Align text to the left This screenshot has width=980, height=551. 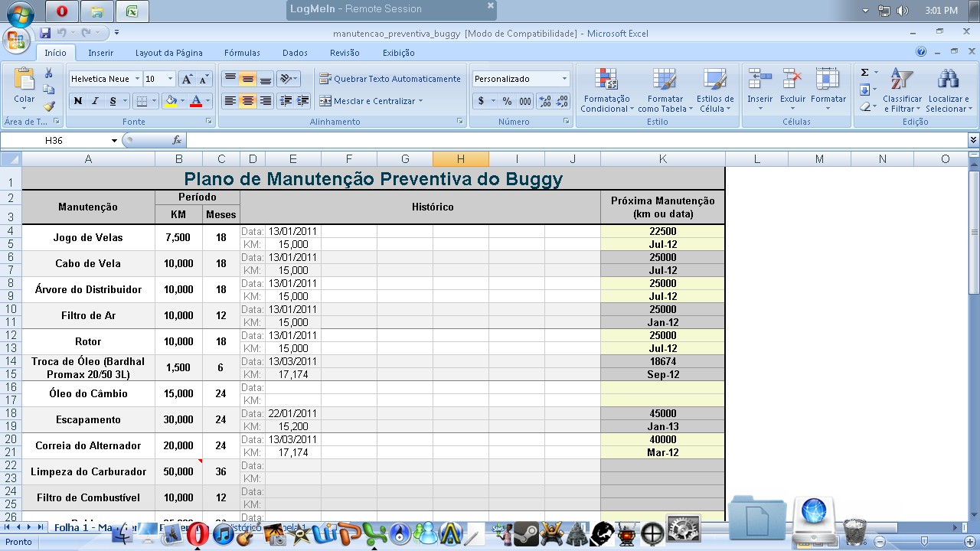230,101
